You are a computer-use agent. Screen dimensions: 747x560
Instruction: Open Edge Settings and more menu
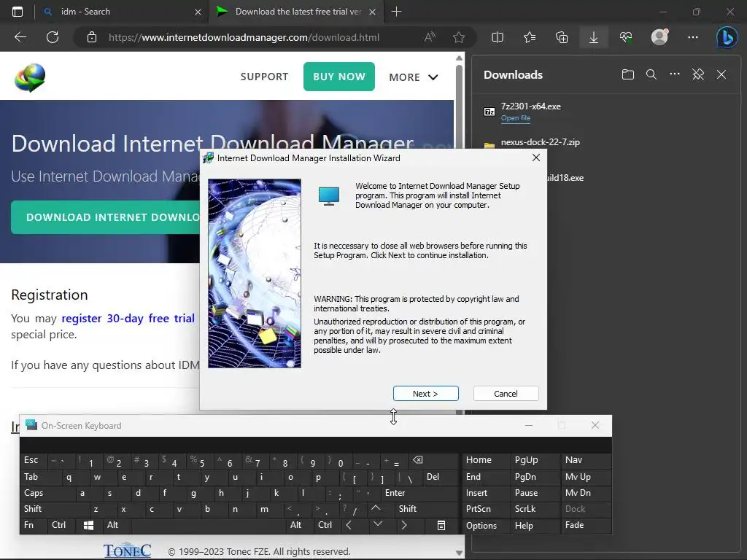(x=693, y=37)
